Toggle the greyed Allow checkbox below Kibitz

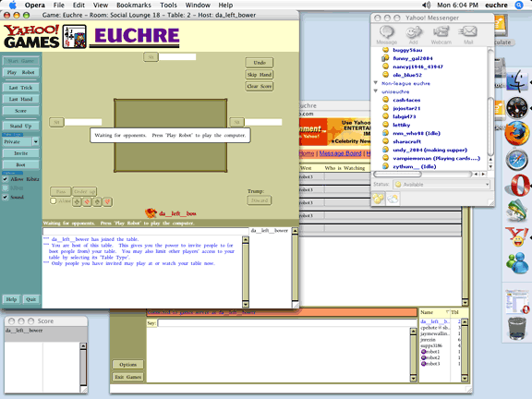point(6,188)
